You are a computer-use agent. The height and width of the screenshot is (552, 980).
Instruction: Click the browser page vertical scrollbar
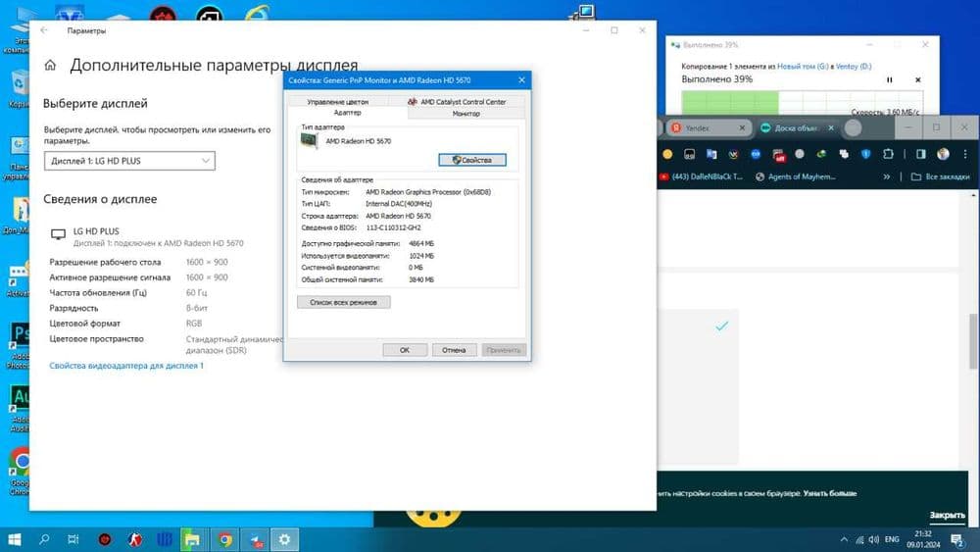click(x=974, y=340)
